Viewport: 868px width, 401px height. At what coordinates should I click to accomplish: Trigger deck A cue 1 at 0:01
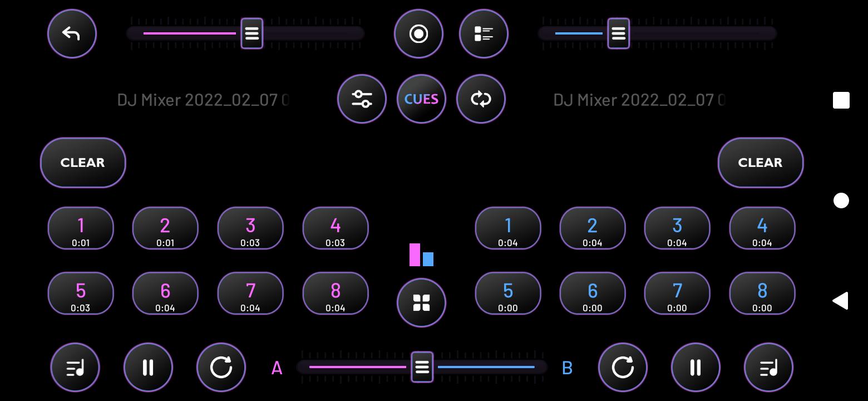[x=81, y=228]
